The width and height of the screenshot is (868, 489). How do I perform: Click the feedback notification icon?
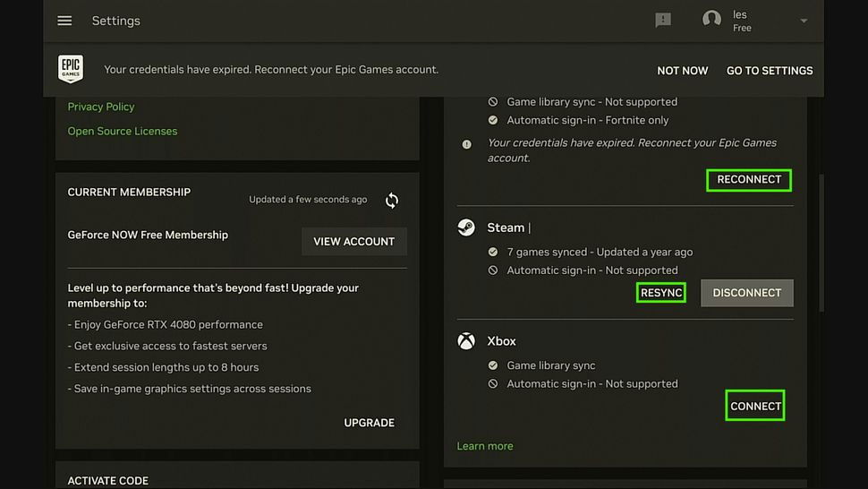662,21
